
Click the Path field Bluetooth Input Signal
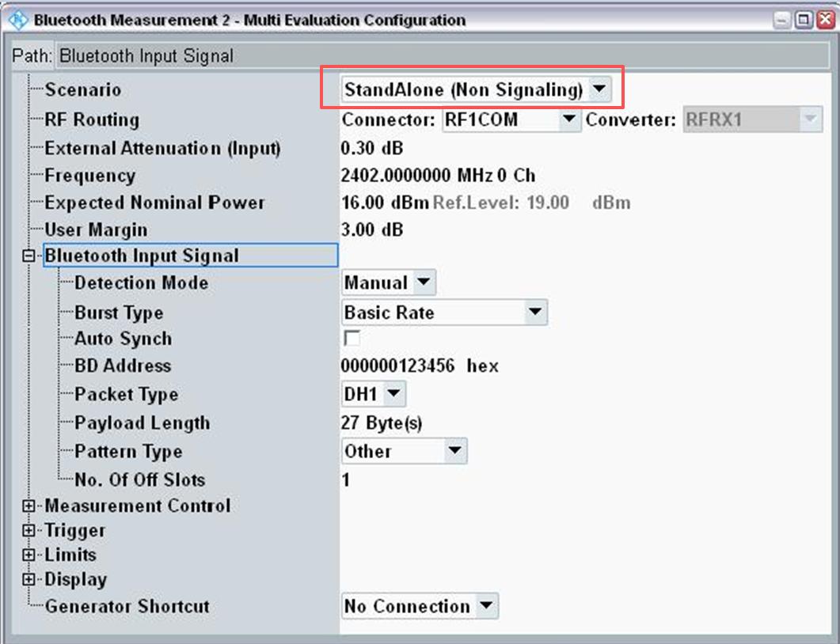point(442,55)
